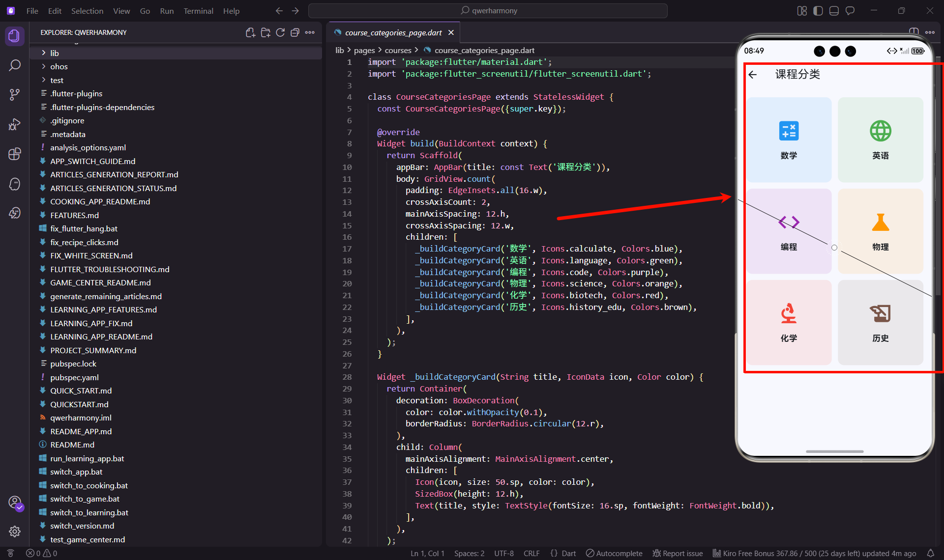Image resolution: width=944 pixels, height=560 pixels.
Task: Open Run and Debug view
Action: point(15,124)
